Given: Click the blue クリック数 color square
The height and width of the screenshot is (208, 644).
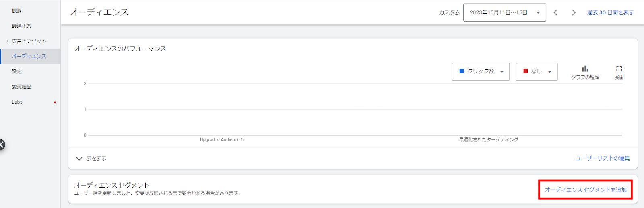Looking at the screenshot, I should (x=462, y=71).
